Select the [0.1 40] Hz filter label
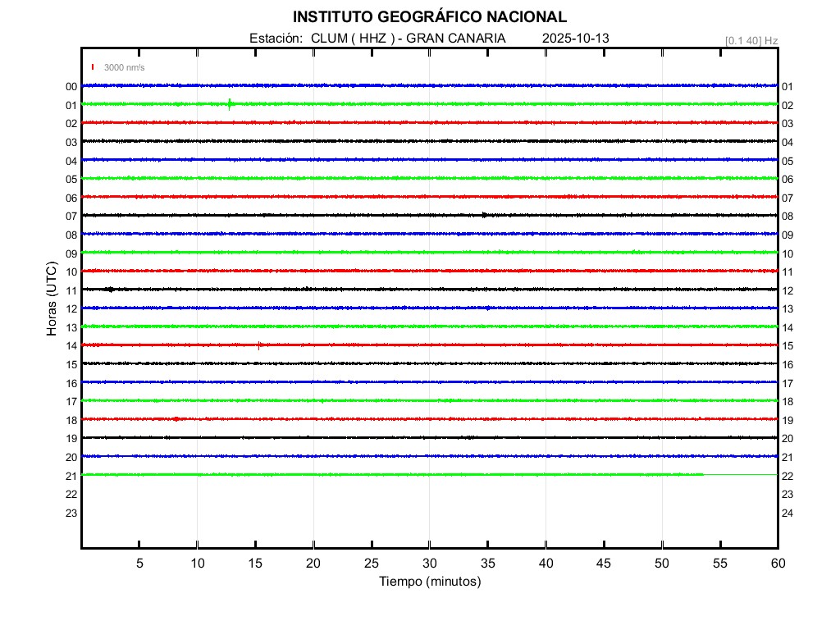840x630 pixels. [x=751, y=40]
